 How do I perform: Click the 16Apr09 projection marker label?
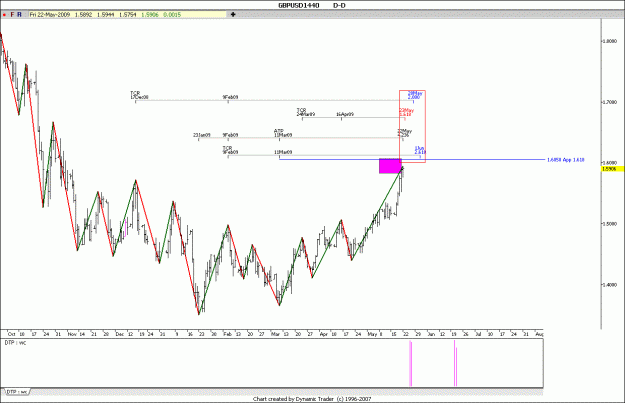[x=345, y=114]
